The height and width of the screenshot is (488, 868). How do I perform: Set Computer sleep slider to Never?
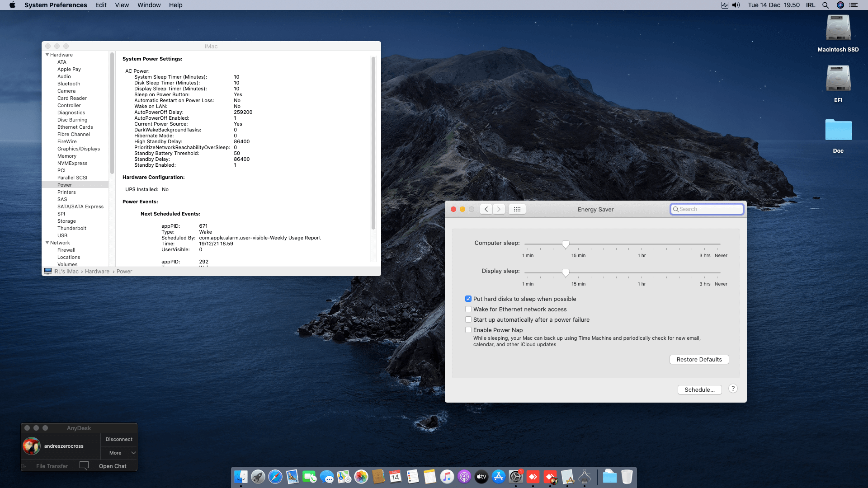[x=721, y=244]
